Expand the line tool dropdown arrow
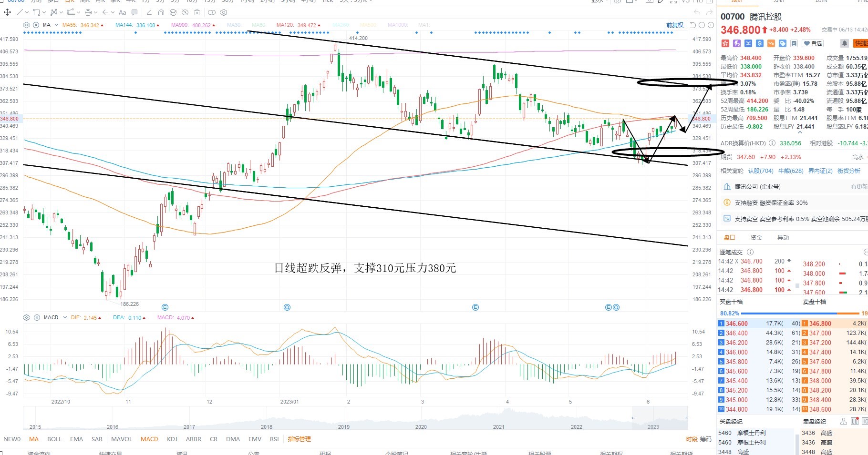This screenshot has height=455, width=868. point(27,12)
